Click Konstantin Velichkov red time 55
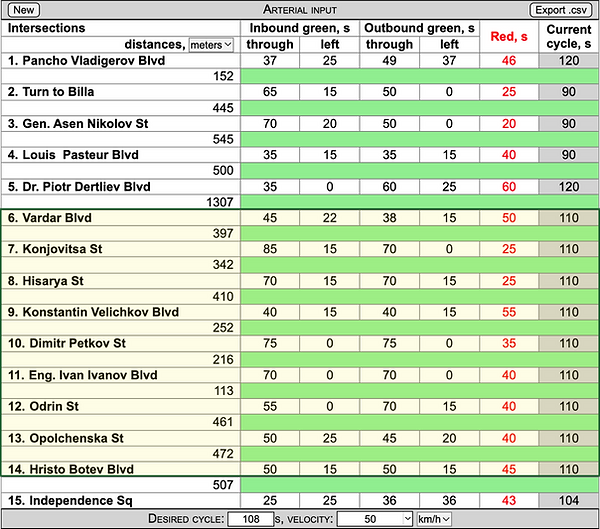The width and height of the screenshot is (600, 529). coord(509,312)
